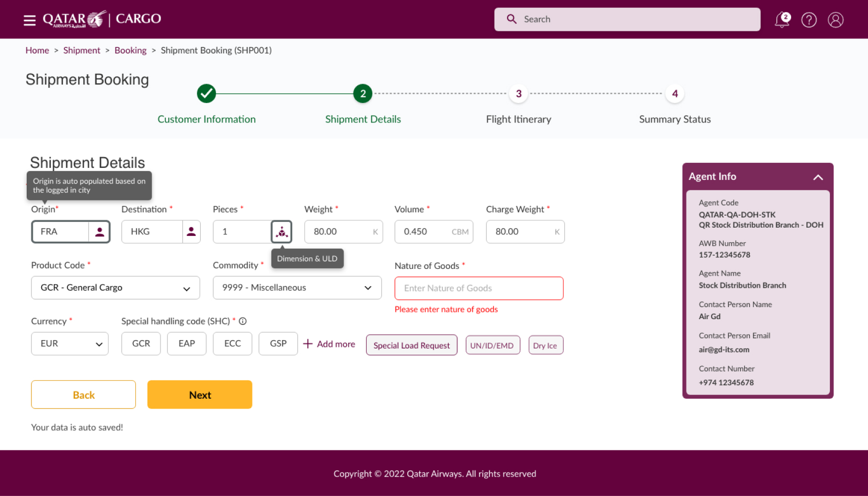Select the Customer Information step label
This screenshot has height=496, width=868.
tap(207, 119)
